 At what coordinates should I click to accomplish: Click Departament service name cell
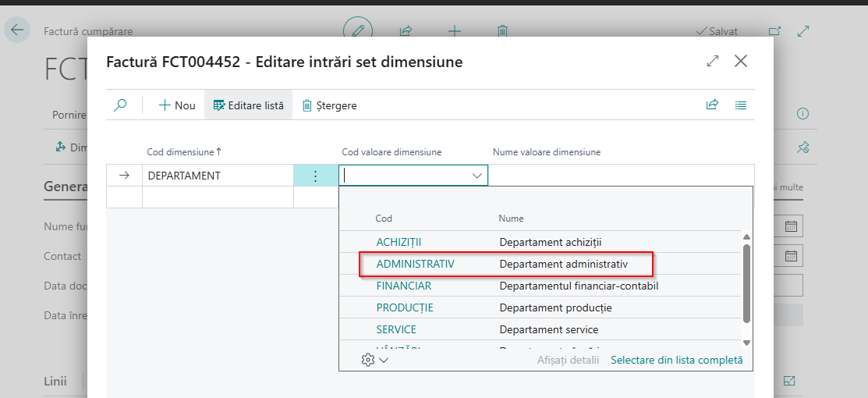click(x=548, y=329)
